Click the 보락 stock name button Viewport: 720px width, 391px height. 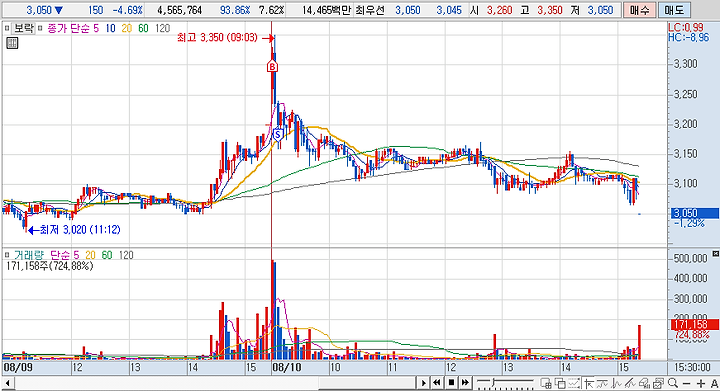click(23, 28)
